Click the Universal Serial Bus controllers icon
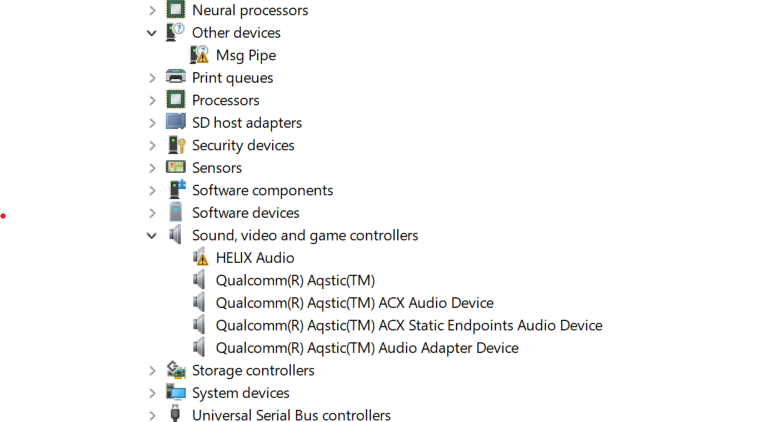 [176, 415]
